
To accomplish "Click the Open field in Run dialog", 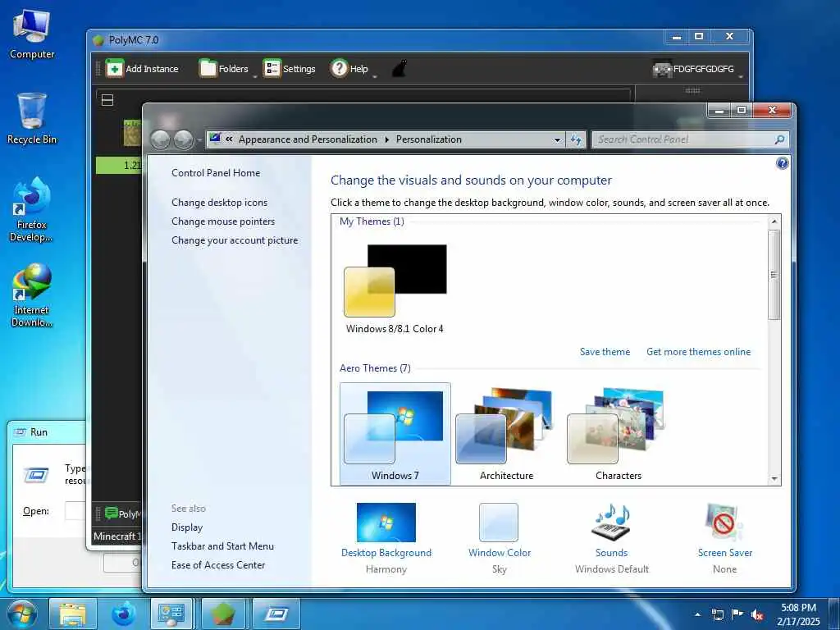I will pyautogui.click(x=75, y=511).
